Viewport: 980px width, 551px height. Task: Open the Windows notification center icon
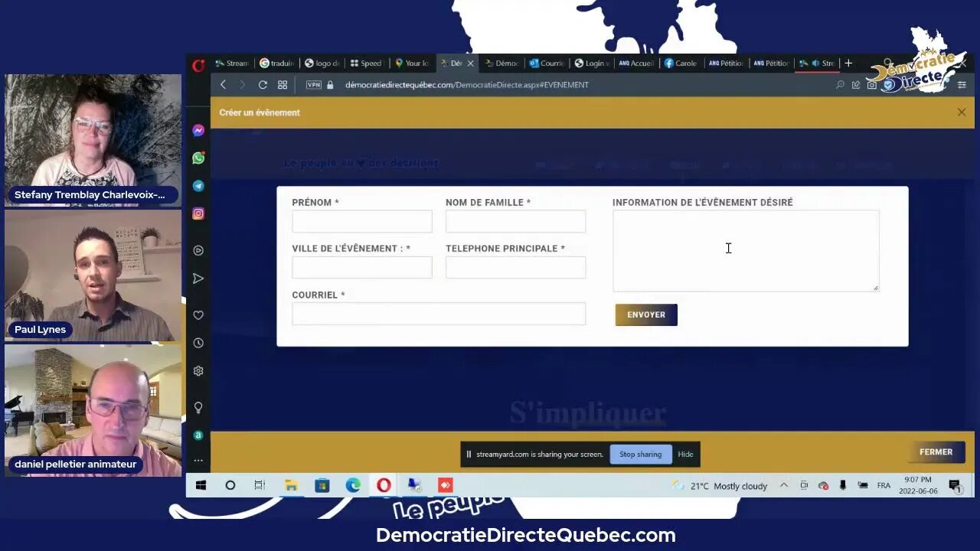pos(955,485)
